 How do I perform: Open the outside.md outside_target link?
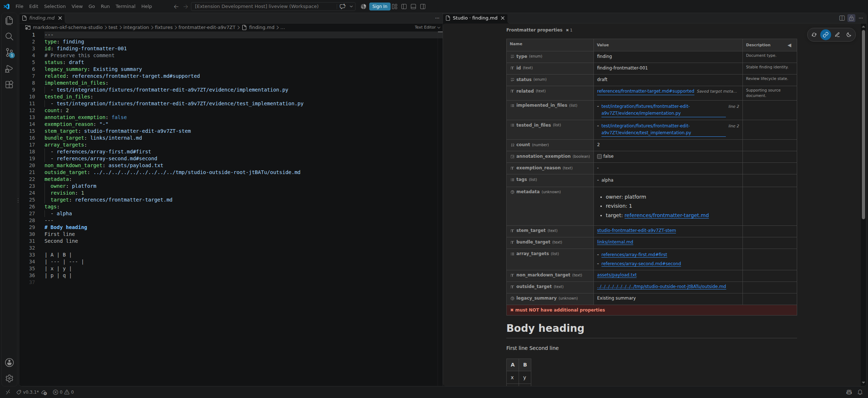tap(661, 287)
